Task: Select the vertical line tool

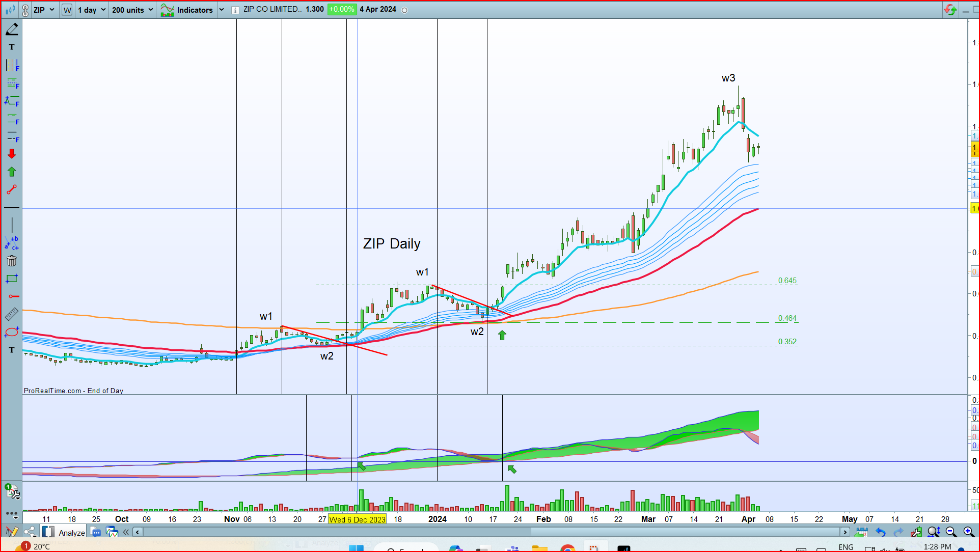Action: [x=12, y=225]
